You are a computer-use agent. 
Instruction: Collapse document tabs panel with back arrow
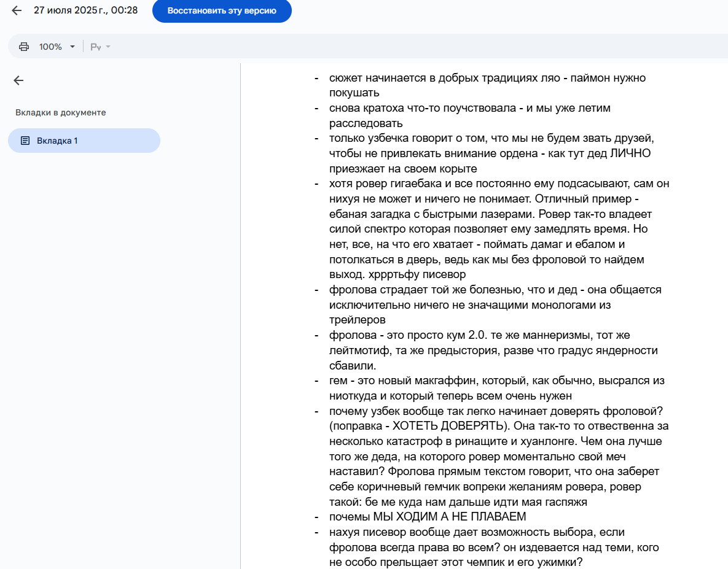pyautogui.click(x=18, y=80)
